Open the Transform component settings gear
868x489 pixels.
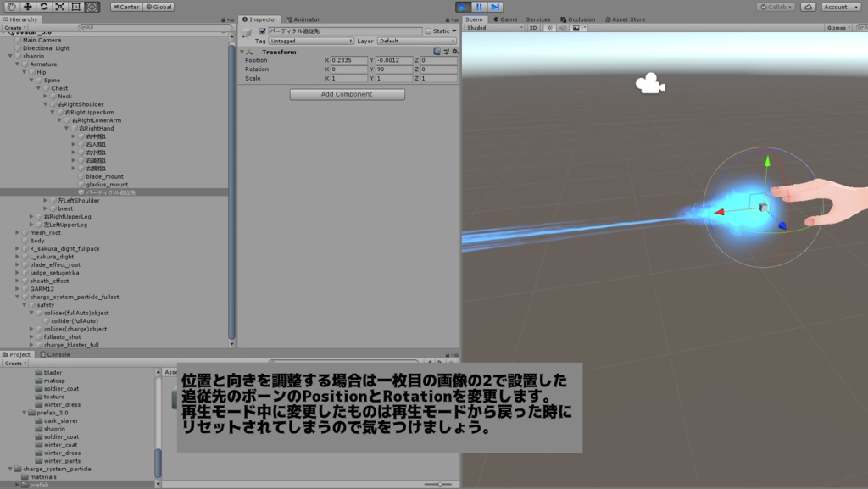point(453,51)
